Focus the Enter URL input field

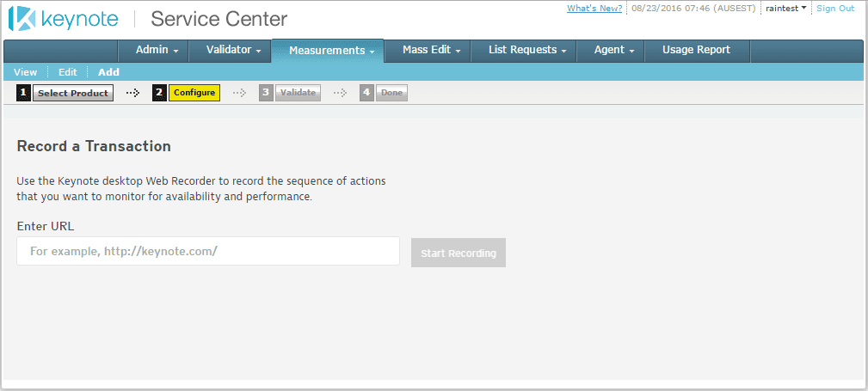click(208, 251)
